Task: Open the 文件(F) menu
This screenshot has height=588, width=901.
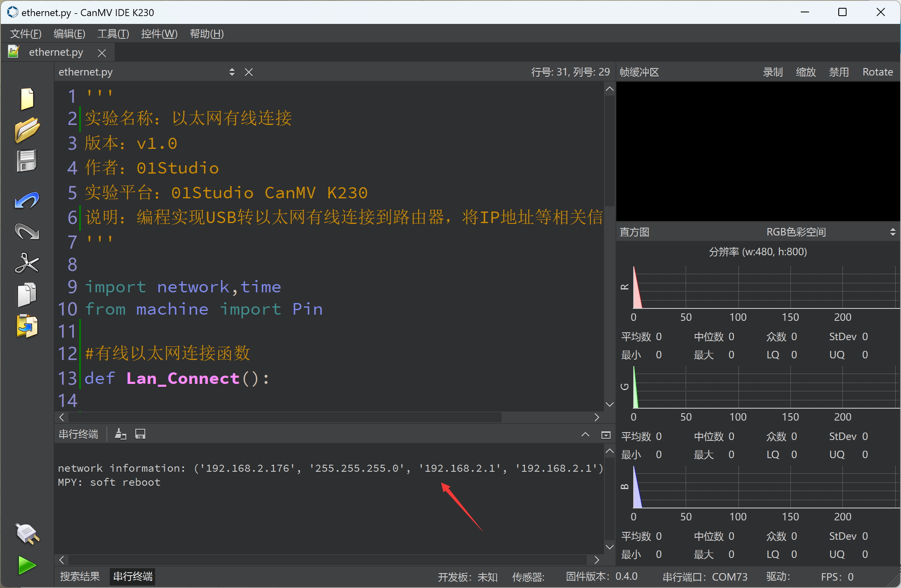Action: point(26,34)
